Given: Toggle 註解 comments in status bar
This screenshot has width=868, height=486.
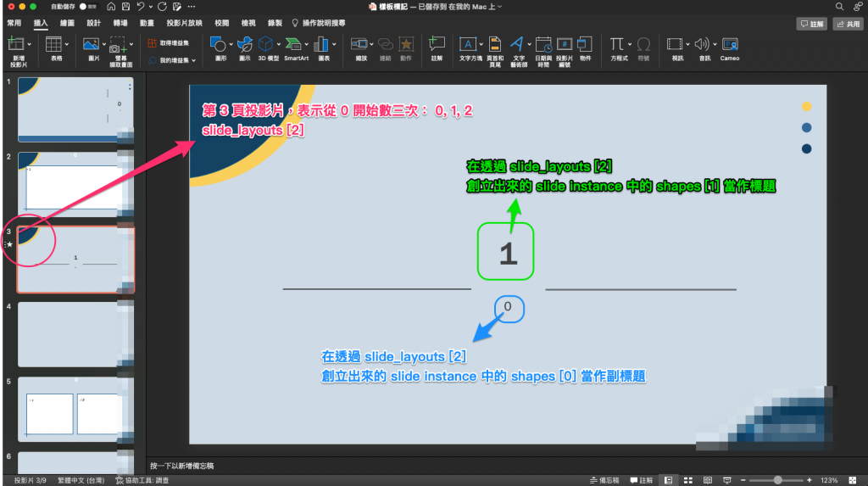Looking at the screenshot, I should tap(641, 480).
